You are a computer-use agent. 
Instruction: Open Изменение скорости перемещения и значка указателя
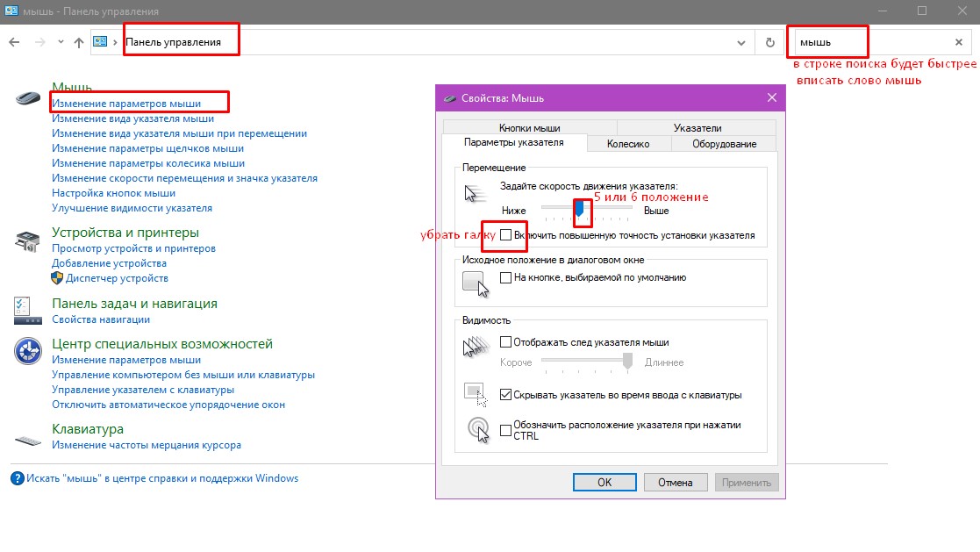coord(184,179)
